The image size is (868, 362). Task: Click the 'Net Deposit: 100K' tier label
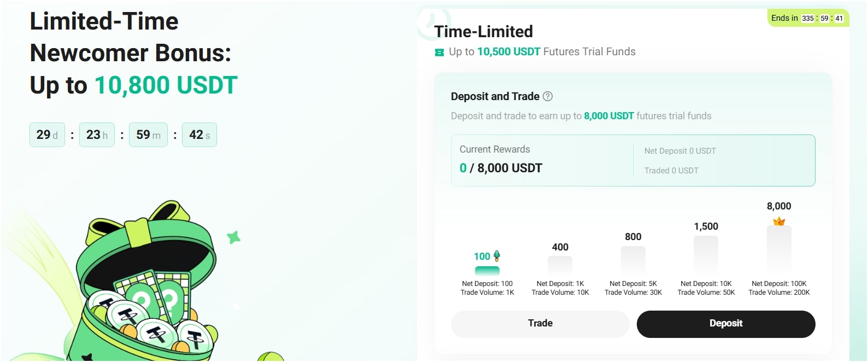pos(779,284)
